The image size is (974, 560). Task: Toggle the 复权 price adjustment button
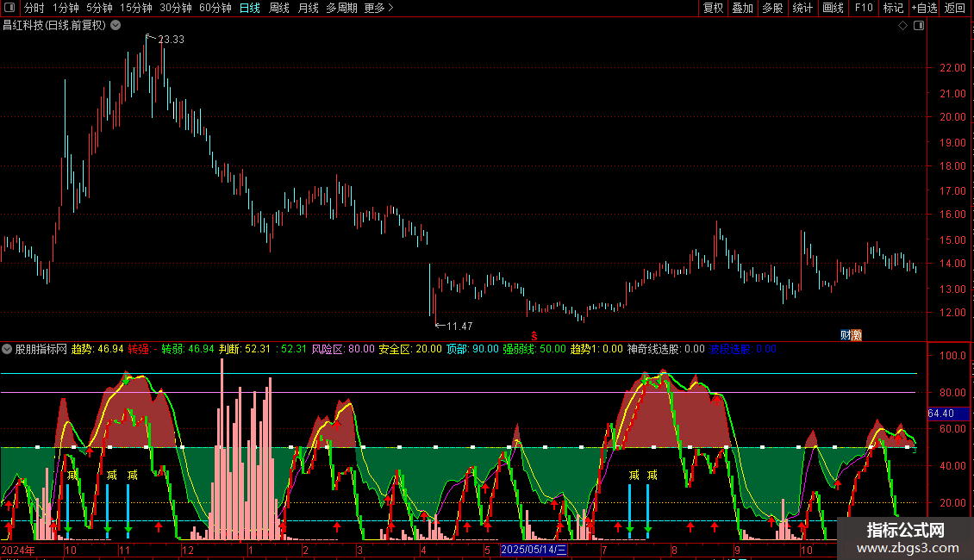tap(713, 8)
